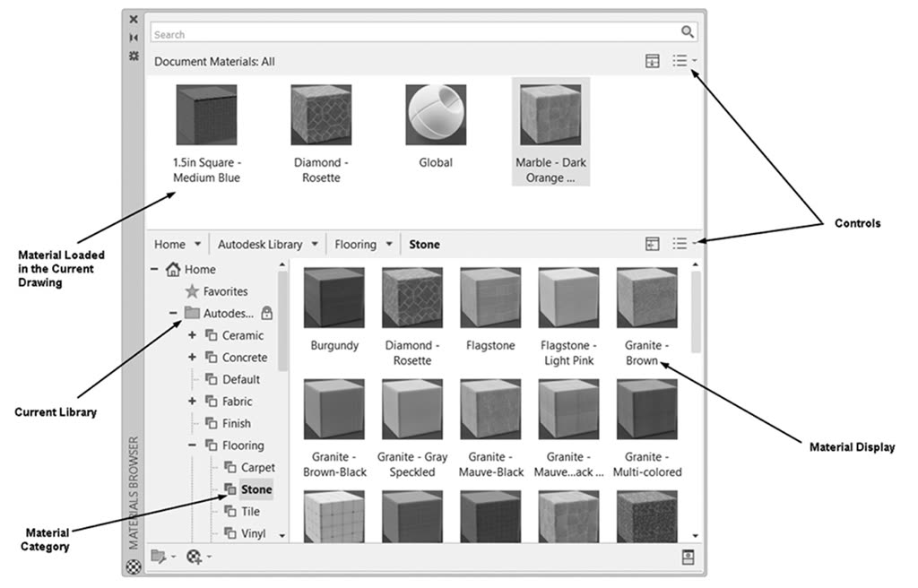Open library view options list icon

pos(680,244)
